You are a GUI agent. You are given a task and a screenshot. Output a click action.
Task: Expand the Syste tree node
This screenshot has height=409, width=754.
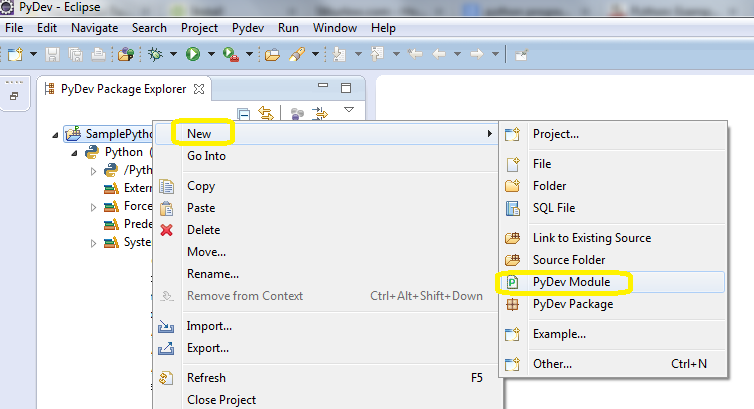(x=93, y=243)
